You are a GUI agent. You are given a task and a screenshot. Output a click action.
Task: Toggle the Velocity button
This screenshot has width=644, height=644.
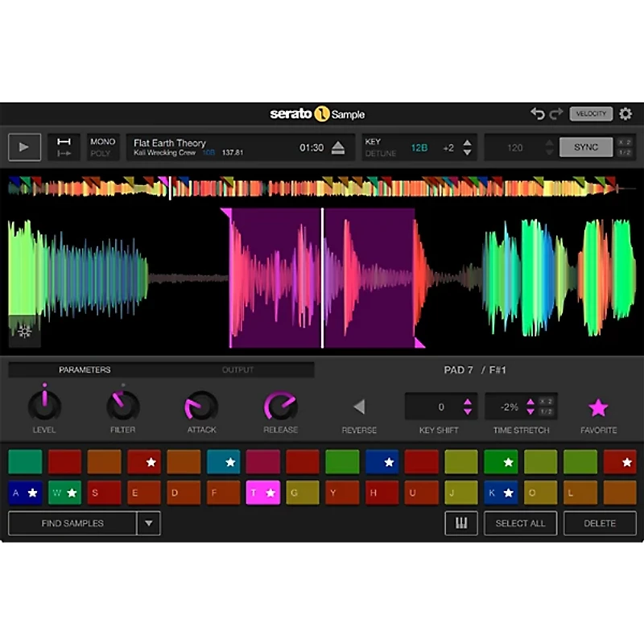coord(591,114)
